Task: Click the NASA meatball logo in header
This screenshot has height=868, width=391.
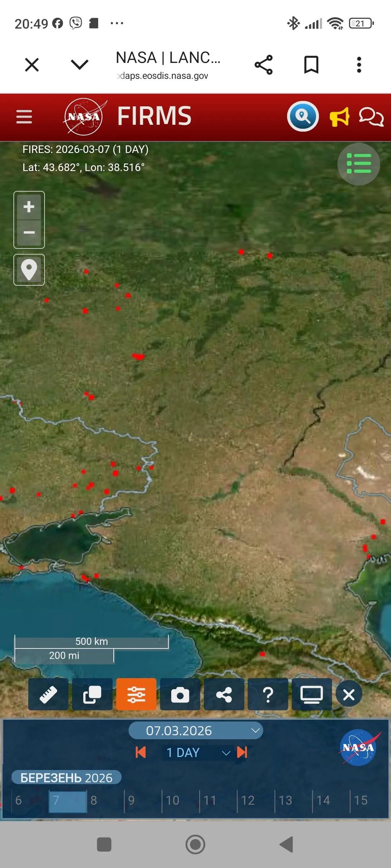Action: 85,117
